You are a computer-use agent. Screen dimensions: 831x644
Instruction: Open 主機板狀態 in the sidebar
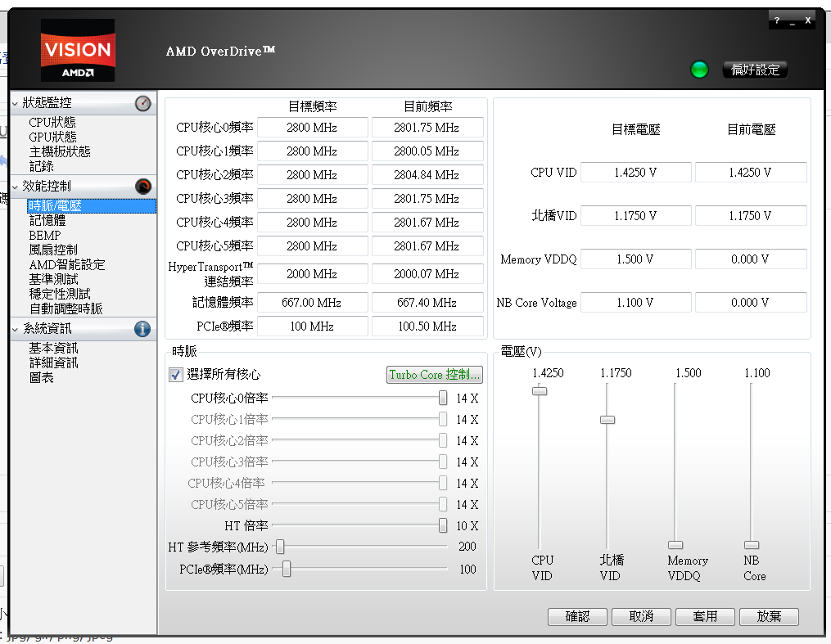coord(59,151)
